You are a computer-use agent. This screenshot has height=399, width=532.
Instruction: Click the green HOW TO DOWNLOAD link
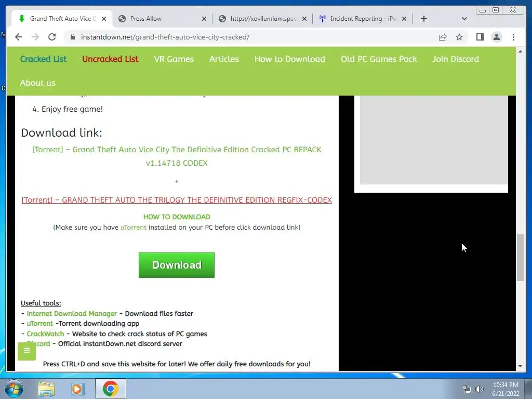177,217
